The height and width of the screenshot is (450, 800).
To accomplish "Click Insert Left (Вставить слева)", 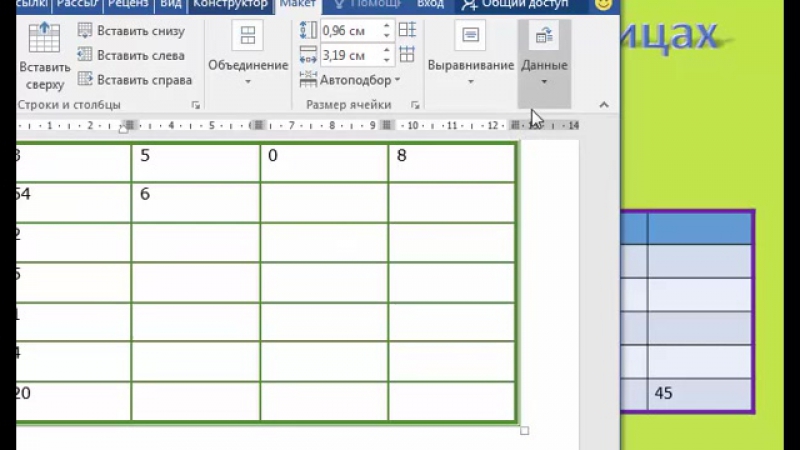I will click(x=130, y=55).
